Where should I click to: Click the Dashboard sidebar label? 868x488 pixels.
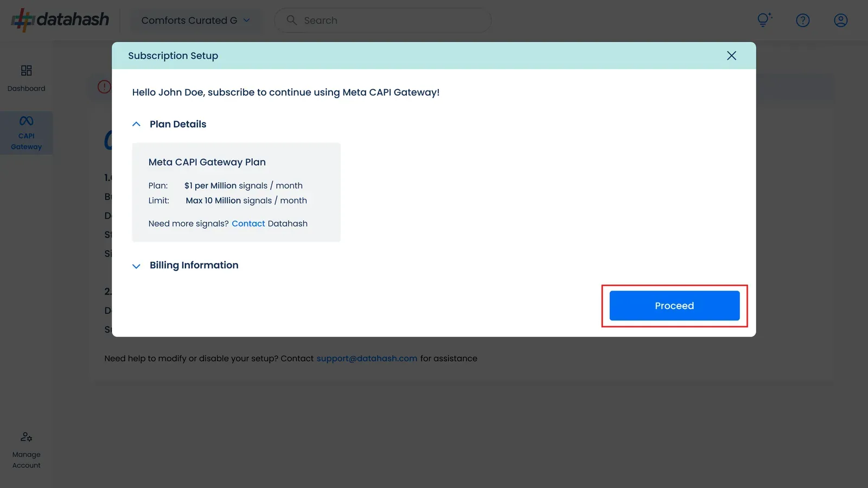click(x=26, y=88)
